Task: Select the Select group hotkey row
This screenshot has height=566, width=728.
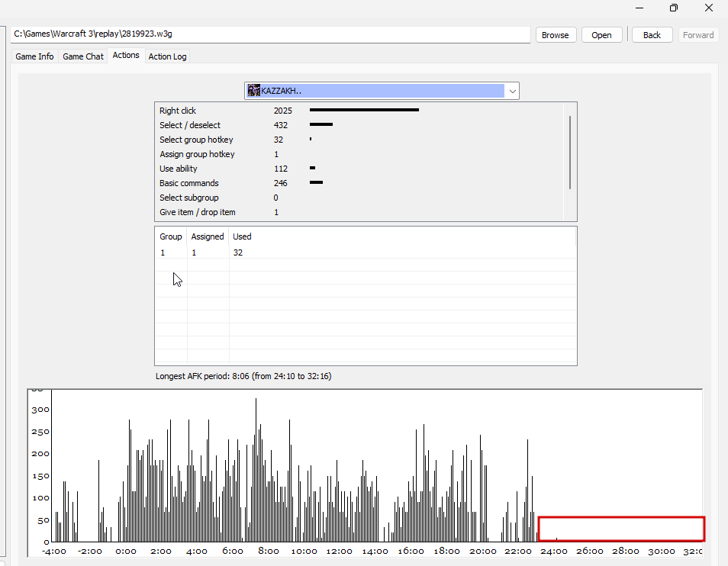Action: coord(359,140)
